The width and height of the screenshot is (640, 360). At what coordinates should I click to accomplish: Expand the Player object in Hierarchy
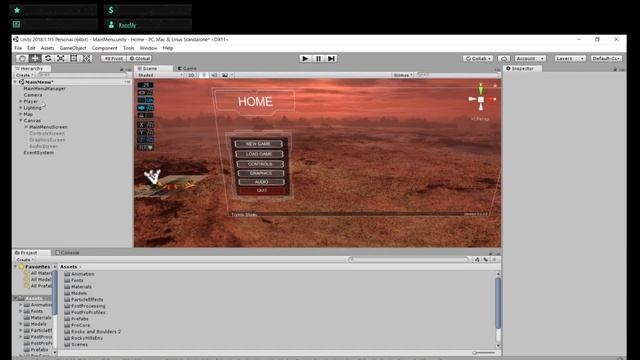(x=20, y=101)
